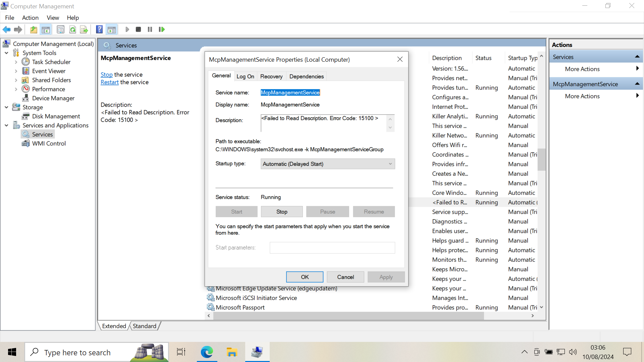Switch to the Log On tab

point(245,76)
